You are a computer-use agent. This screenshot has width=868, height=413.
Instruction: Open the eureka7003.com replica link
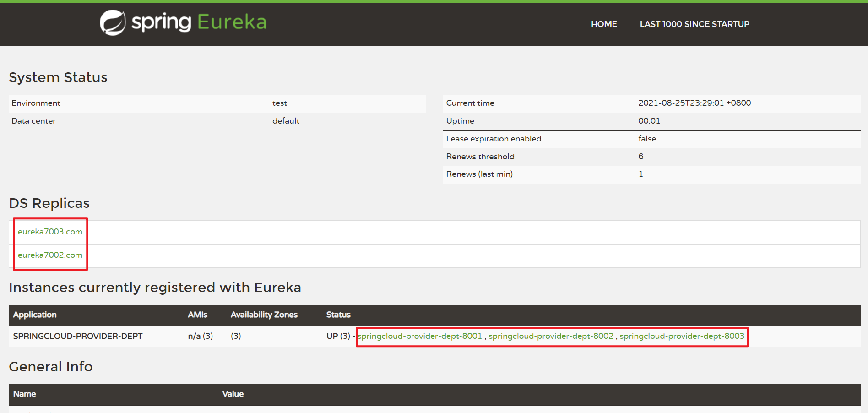[x=50, y=232]
